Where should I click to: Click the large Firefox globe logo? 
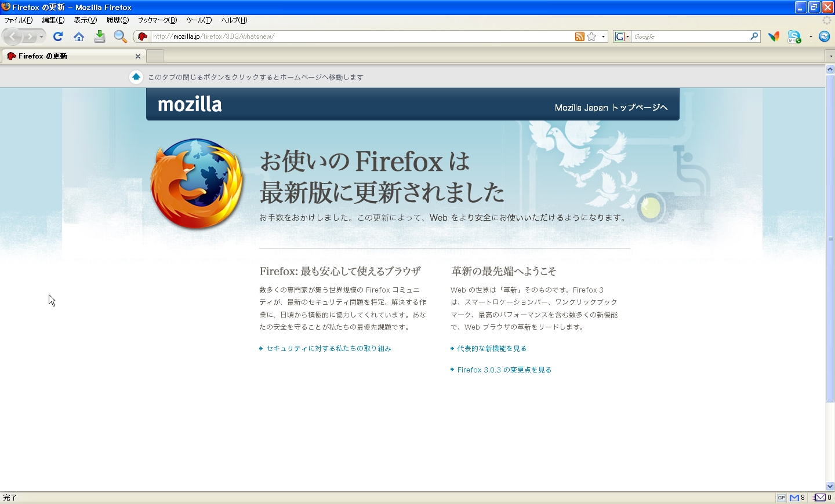197,184
